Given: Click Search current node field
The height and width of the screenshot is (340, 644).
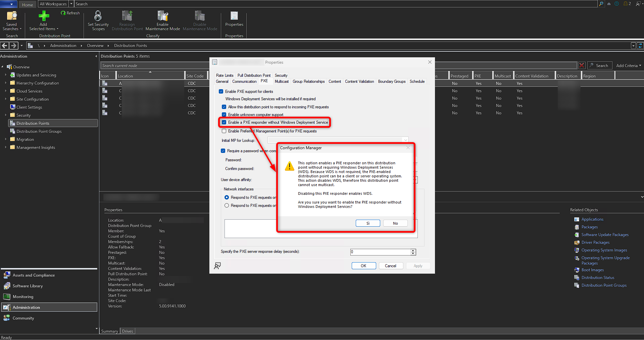Looking at the screenshot, I should pyautogui.click(x=339, y=66).
